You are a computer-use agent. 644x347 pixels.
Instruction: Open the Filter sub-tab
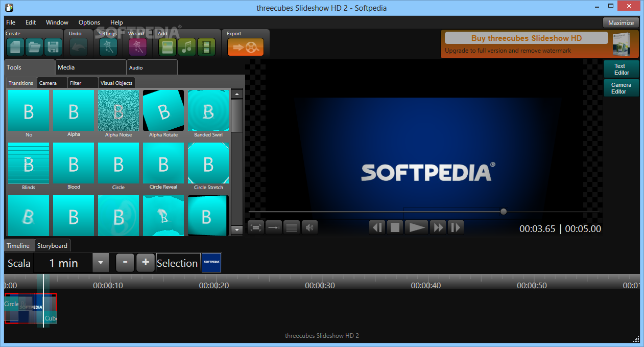83,83
